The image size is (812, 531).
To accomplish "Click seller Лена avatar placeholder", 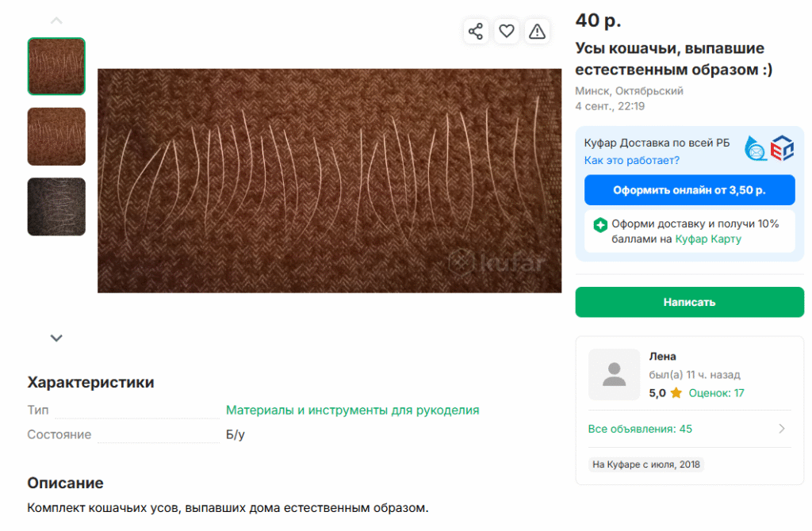I will (x=615, y=374).
